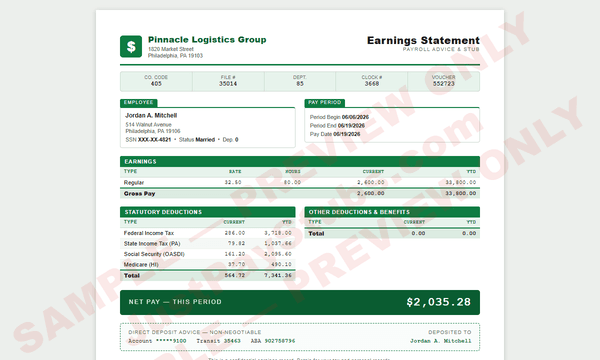
Task: Click the Regular row current 2,600.00
Action: click(370, 182)
